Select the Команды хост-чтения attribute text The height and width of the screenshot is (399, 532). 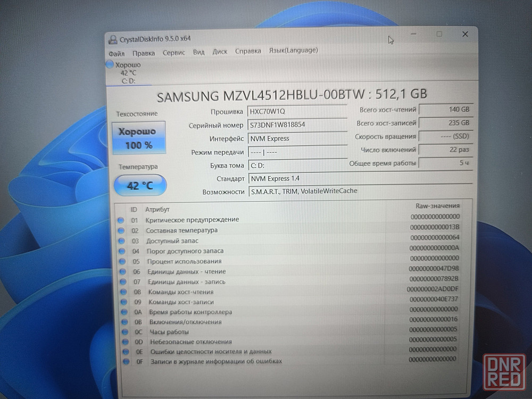181,292
